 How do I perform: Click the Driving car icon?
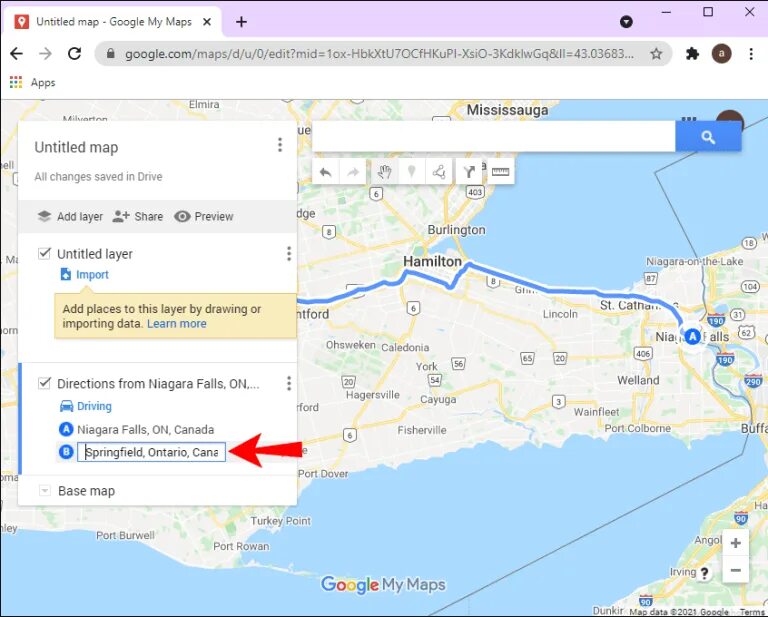tap(66, 406)
